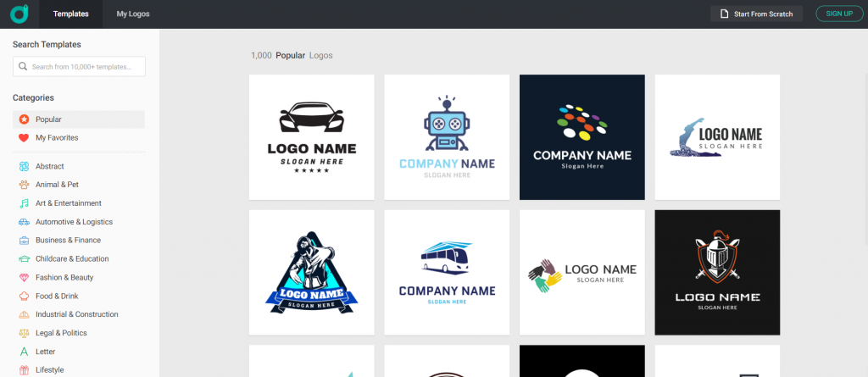The image size is (868, 377).
Task: Choose the Legal & Politics category label
Action: (61, 333)
